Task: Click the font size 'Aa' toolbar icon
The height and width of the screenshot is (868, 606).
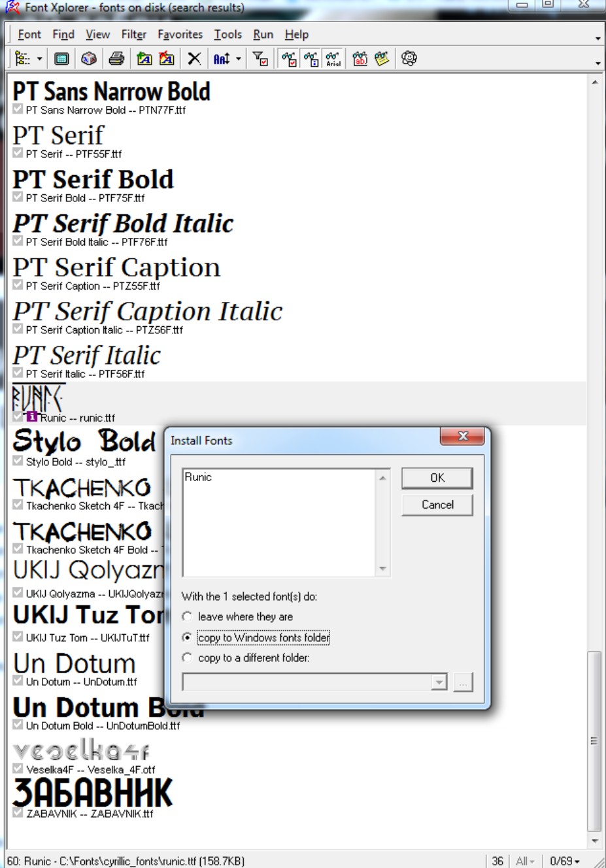Action: (222, 59)
